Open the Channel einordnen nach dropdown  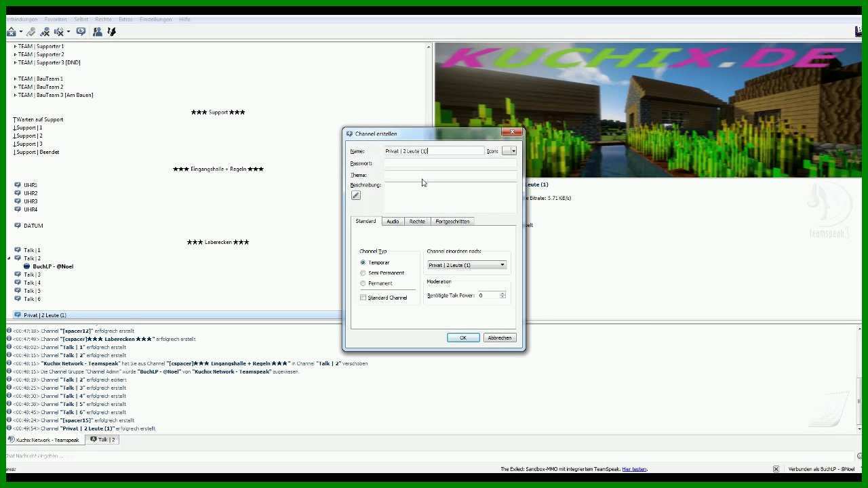(467, 265)
